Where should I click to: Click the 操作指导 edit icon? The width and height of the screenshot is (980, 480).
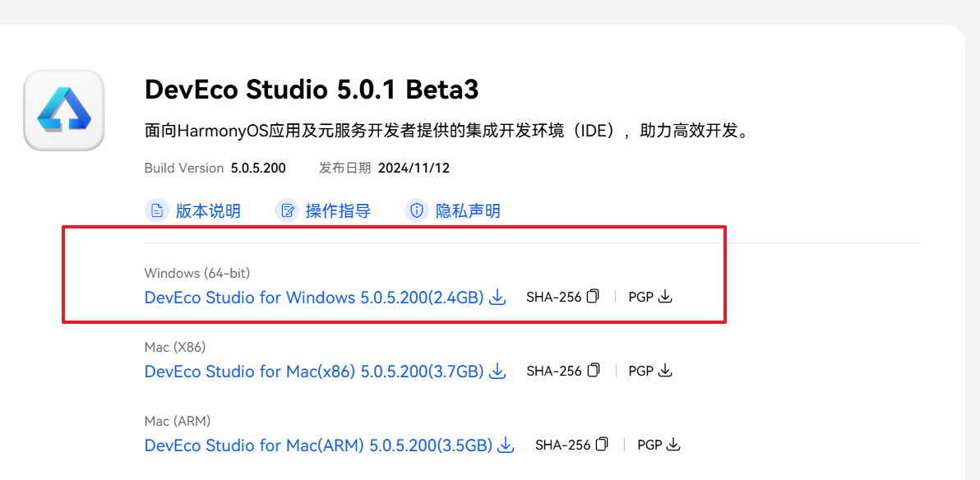coord(287,211)
